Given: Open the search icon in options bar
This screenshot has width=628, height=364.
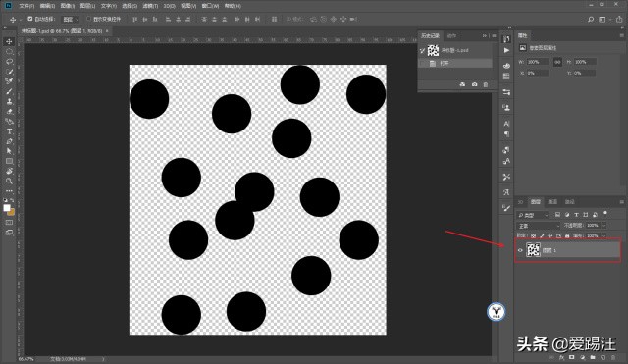Looking at the screenshot, I should click(x=591, y=20).
